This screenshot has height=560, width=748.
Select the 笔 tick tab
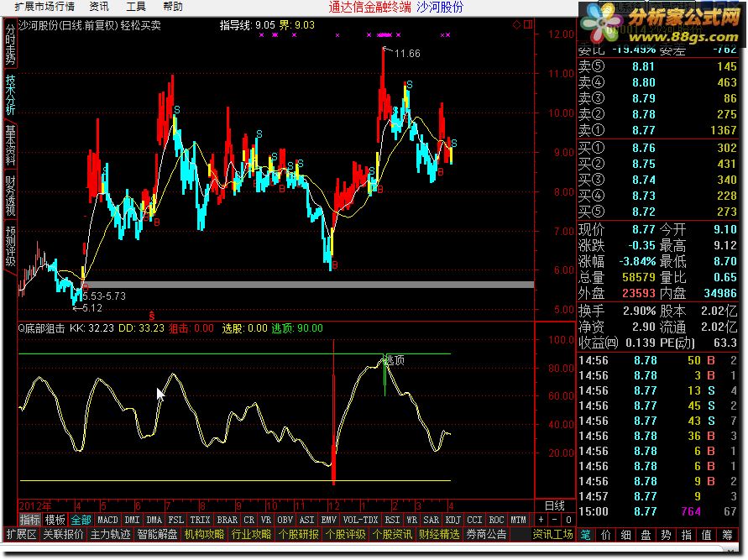[x=585, y=535]
